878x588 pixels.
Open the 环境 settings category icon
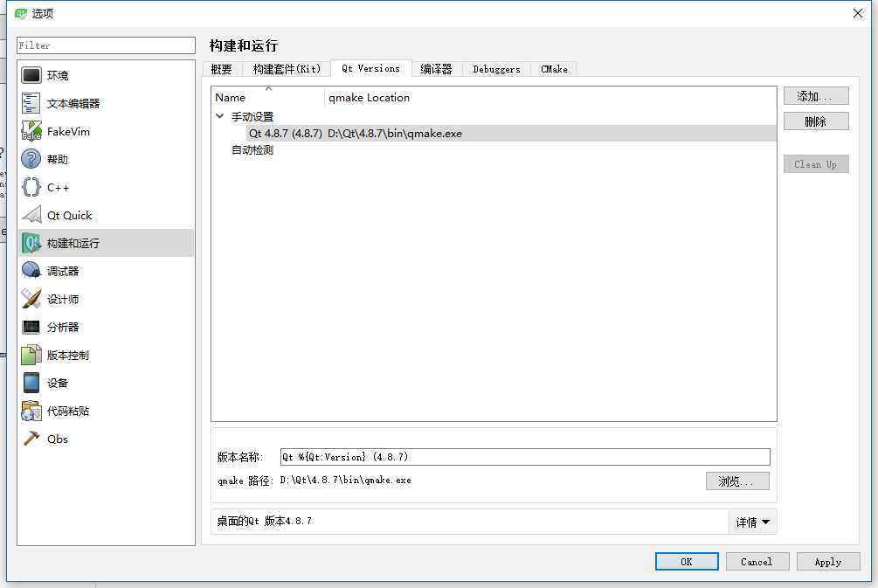coord(31,75)
